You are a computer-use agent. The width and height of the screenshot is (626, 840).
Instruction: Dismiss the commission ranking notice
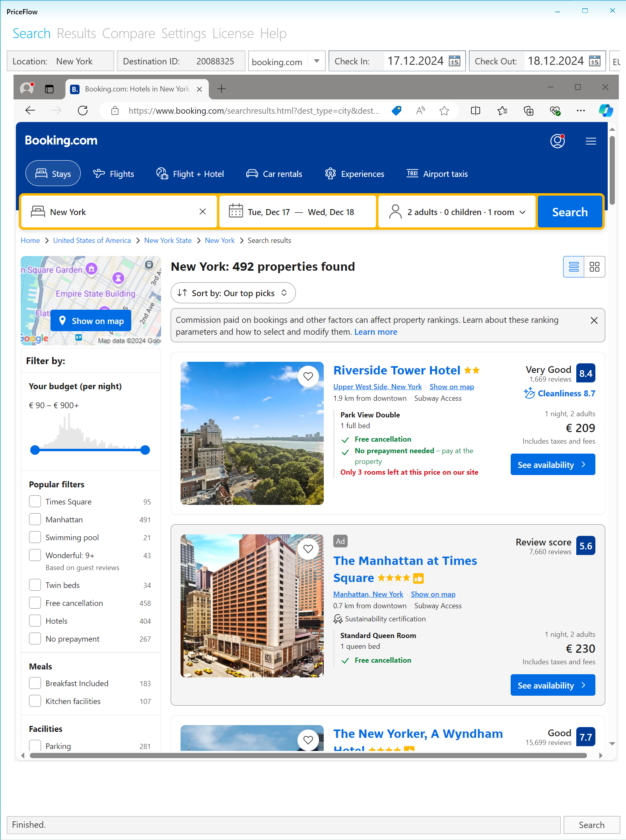(594, 320)
